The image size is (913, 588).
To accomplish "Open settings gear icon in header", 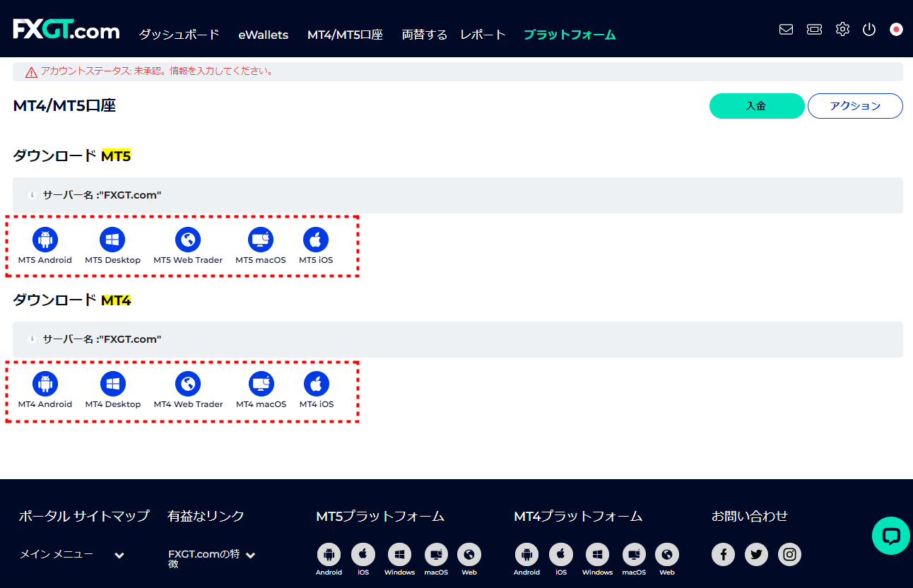I will (842, 30).
